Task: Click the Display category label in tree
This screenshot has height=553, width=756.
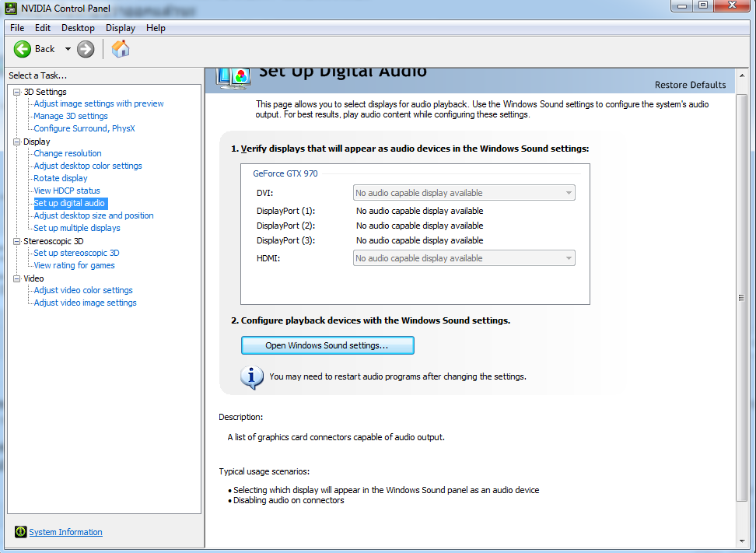Action: [x=37, y=142]
